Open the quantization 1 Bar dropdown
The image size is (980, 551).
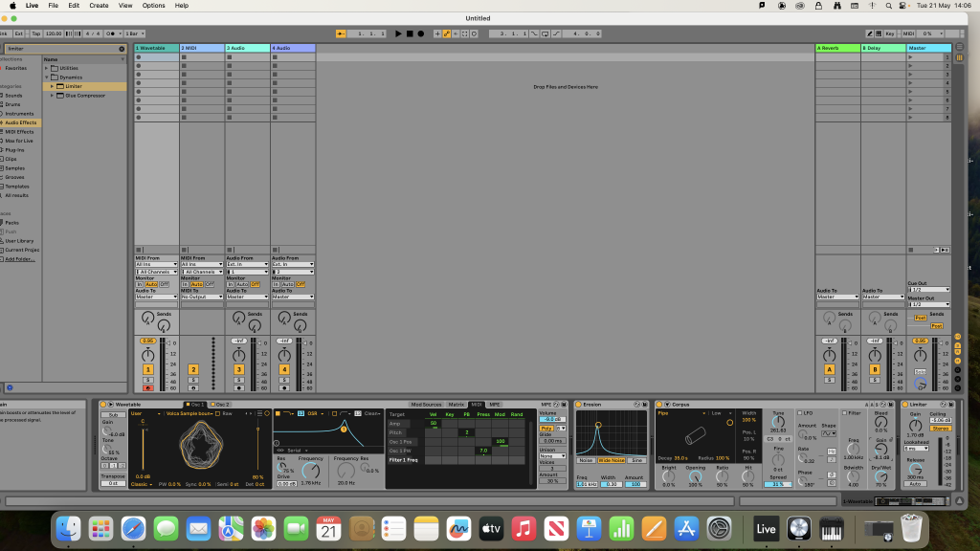pos(134,33)
